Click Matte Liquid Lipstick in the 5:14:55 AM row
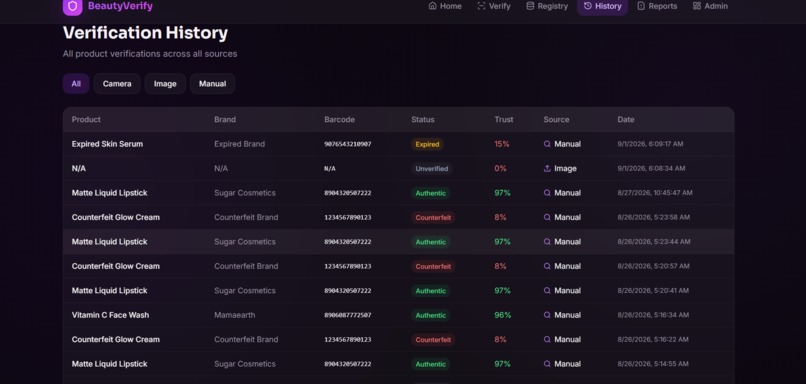 (x=109, y=363)
